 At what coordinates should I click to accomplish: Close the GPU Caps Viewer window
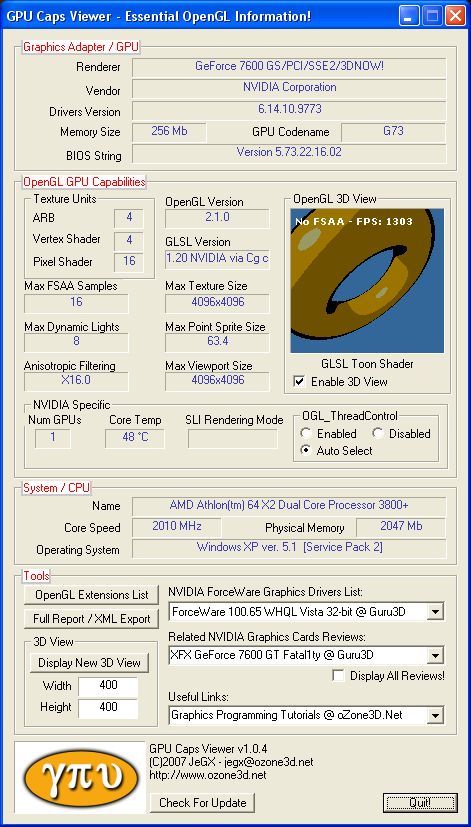(x=455, y=15)
